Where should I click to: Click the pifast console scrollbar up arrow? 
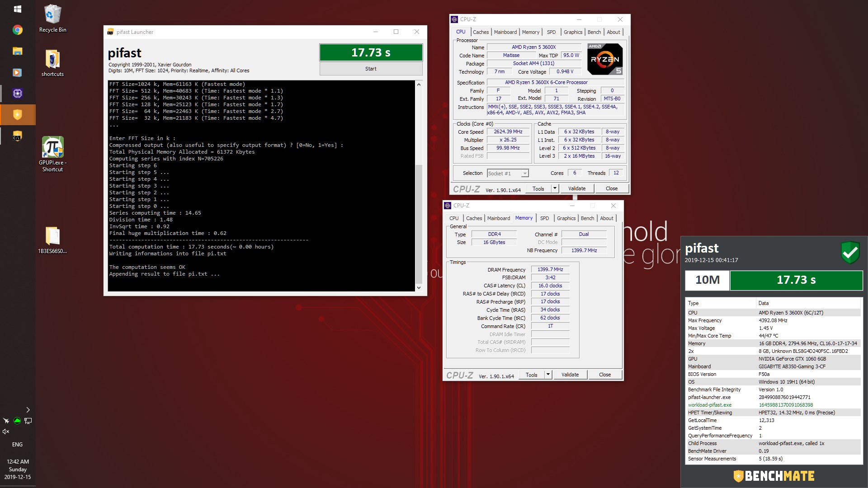419,84
